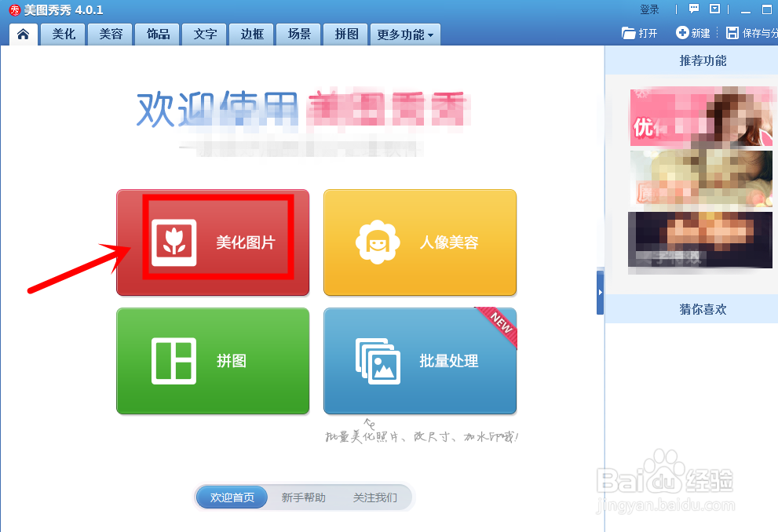Switch to the 美容 tab
This screenshot has width=778, height=532.
pos(110,35)
